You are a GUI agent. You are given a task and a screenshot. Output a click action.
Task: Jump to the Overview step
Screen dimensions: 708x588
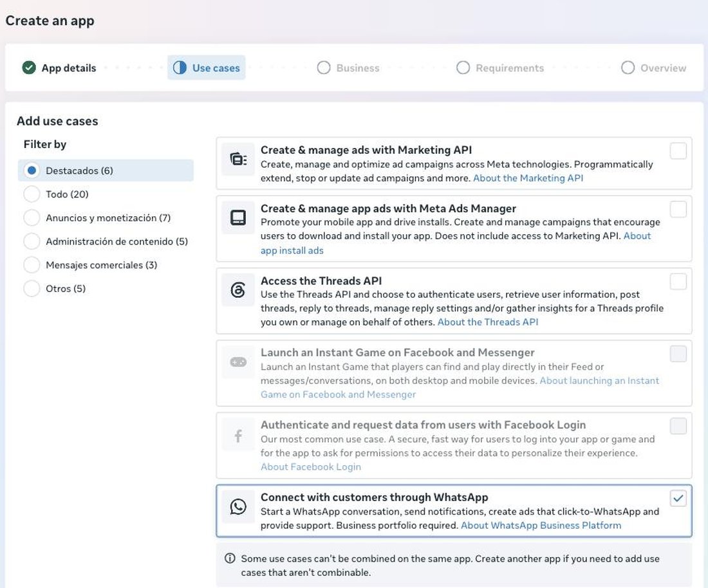[x=653, y=68]
